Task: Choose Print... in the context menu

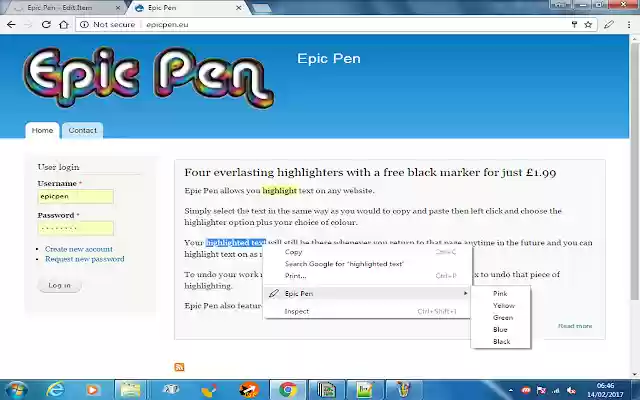Action: tap(367, 276)
